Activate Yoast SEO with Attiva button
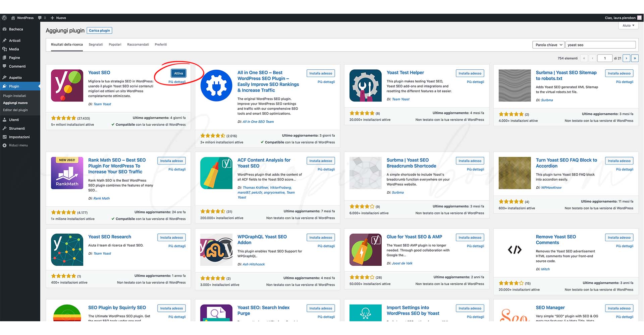644x335 pixels. 178,73
